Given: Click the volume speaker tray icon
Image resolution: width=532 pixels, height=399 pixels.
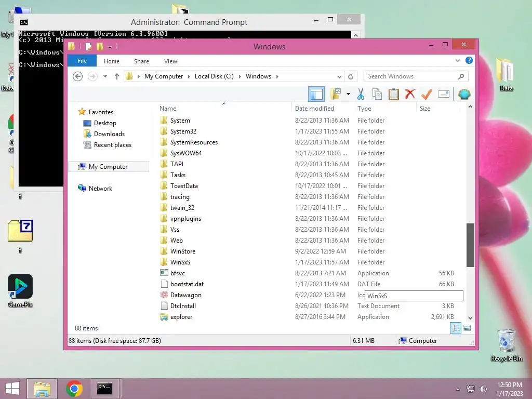Looking at the screenshot, I should pos(483,389).
